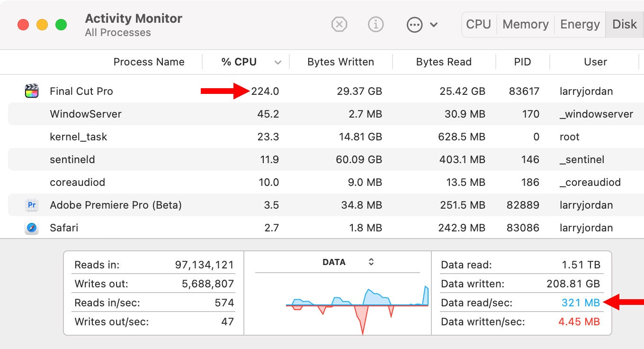Click the 224.0 CPU value

tap(265, 91)
